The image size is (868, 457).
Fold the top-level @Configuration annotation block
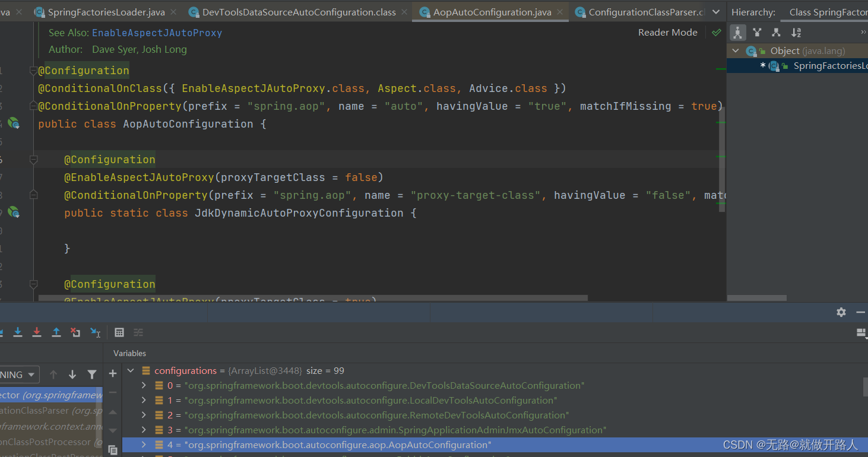tap(33, 71)
